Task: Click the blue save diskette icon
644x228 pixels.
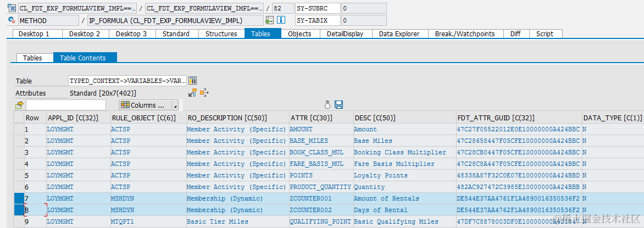Action: pyautogui.click(x=339, y=105)
